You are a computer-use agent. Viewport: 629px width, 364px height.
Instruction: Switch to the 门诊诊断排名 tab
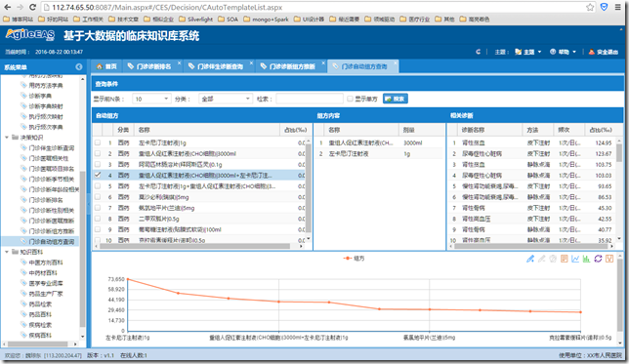[153, 66]
